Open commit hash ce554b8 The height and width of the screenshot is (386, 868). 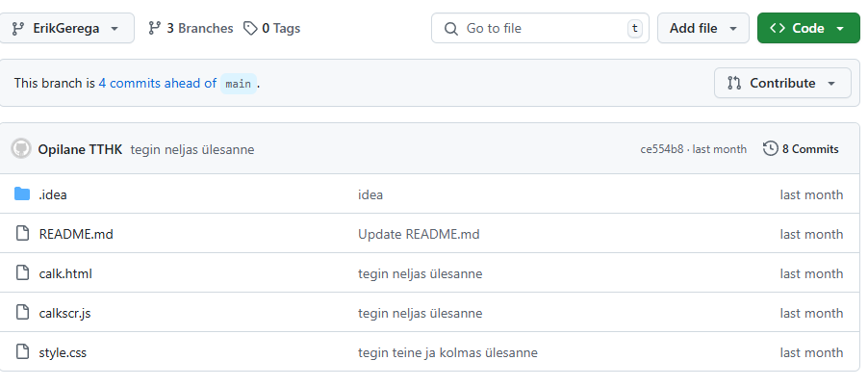[x=661, y=149]
